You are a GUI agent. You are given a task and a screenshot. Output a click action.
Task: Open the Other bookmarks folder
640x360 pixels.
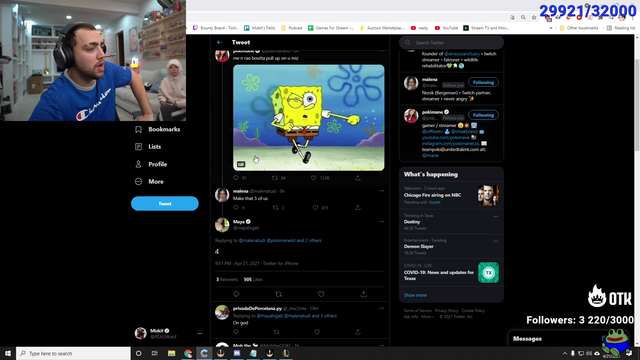pos(579,28)
